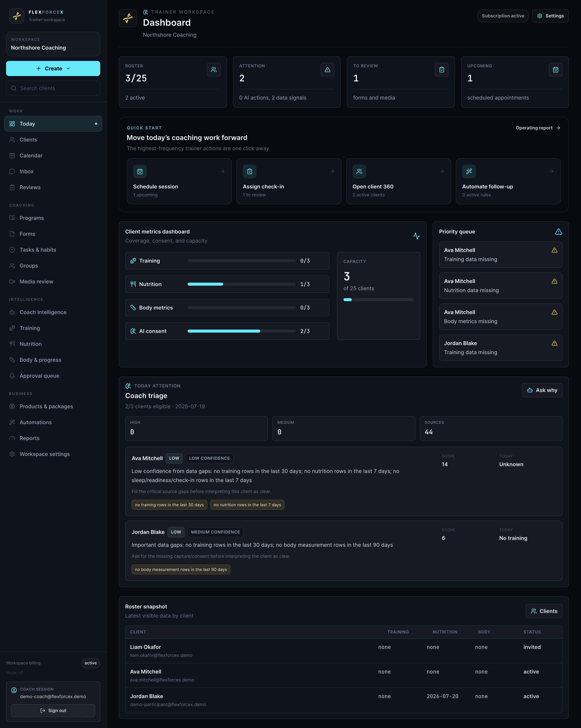Click the brain icon beside Today Attention

128,386
